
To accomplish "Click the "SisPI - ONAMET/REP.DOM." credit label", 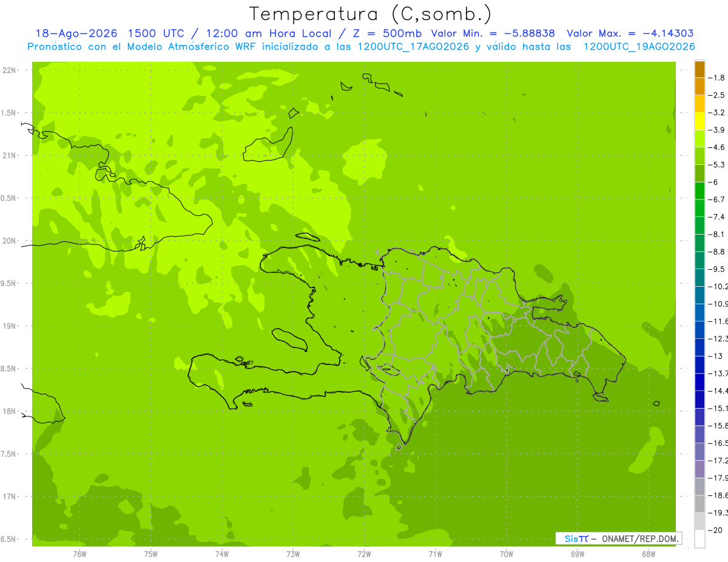I will click(619, 538).
